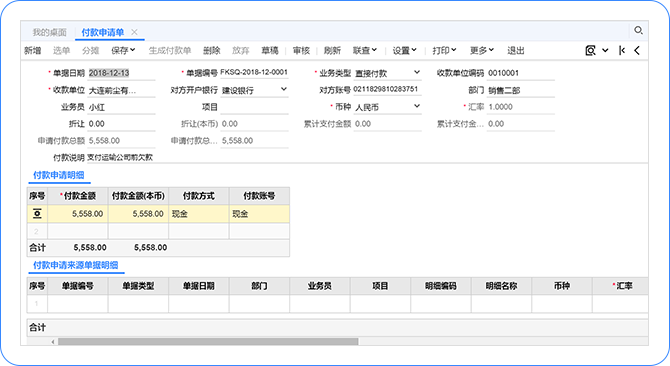Image resolution: width=670 pixels, height=366 pixels.
Task: Click the 单据日期 field 2018-12-13
Action: [121, 73]
